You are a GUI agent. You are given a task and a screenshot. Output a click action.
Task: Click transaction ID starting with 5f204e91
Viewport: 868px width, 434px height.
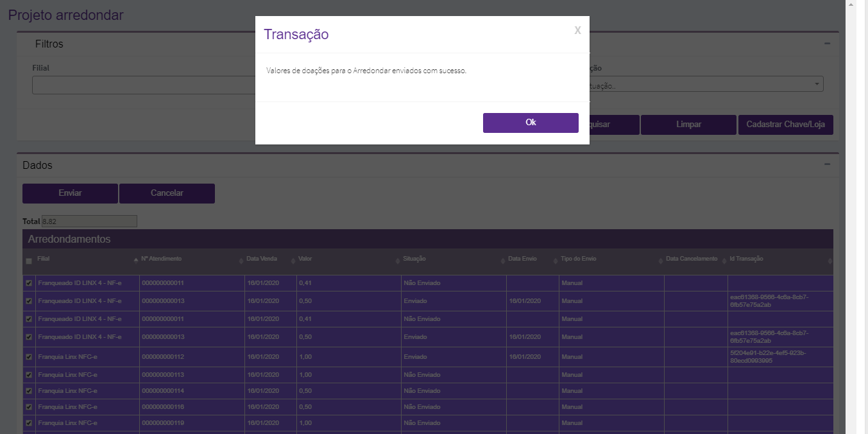[x=769, y=357]
